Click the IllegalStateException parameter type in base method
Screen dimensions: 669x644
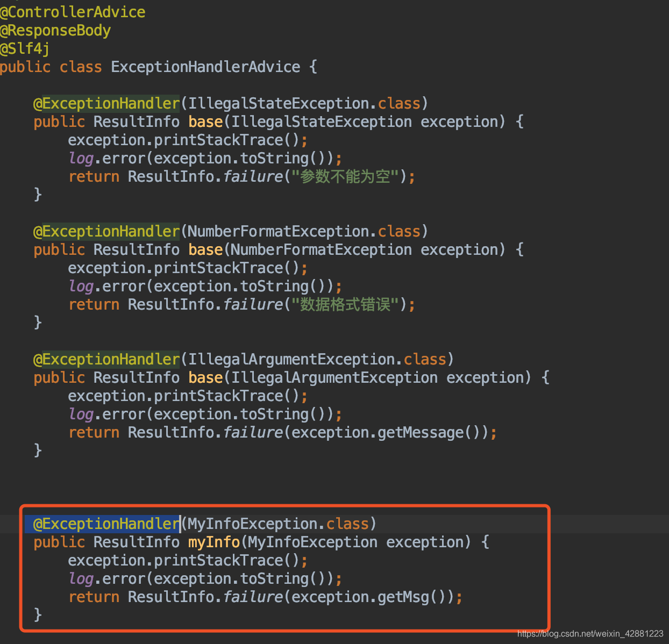pyautogui.click(x=322, y=121)
